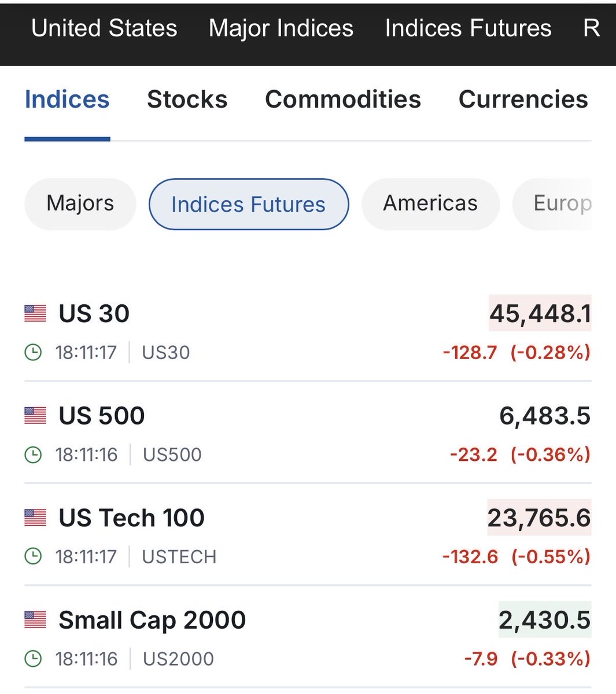Open the Currencies tab
This screenshot has height=694, width=616.
coord(523,99)
